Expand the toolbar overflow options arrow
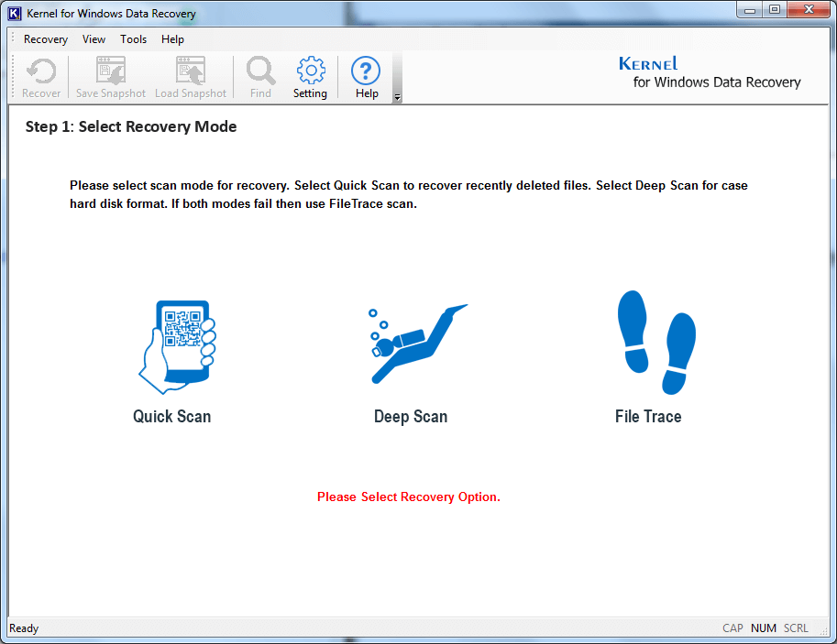 [x=397, y=97]
